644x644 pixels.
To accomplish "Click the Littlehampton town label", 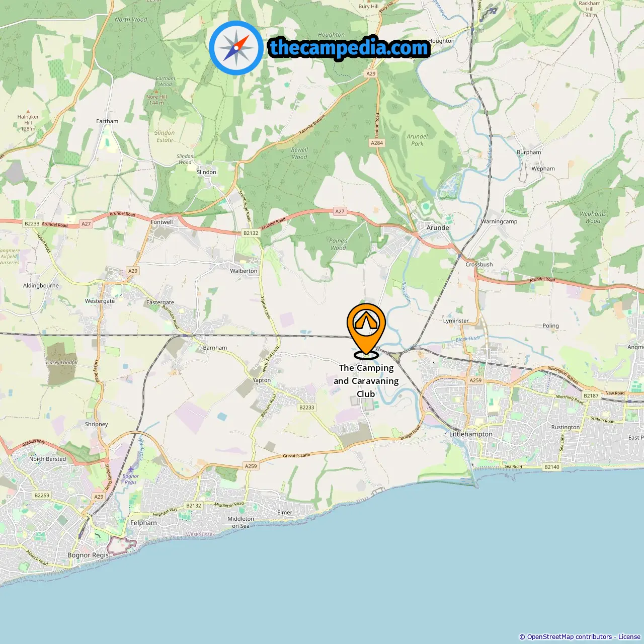I will point(471,434).
